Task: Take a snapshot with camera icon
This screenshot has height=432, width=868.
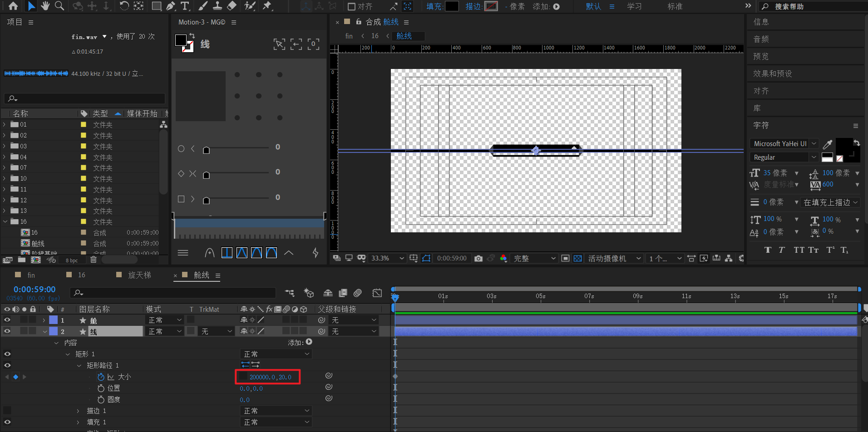Action: [478, 258]
